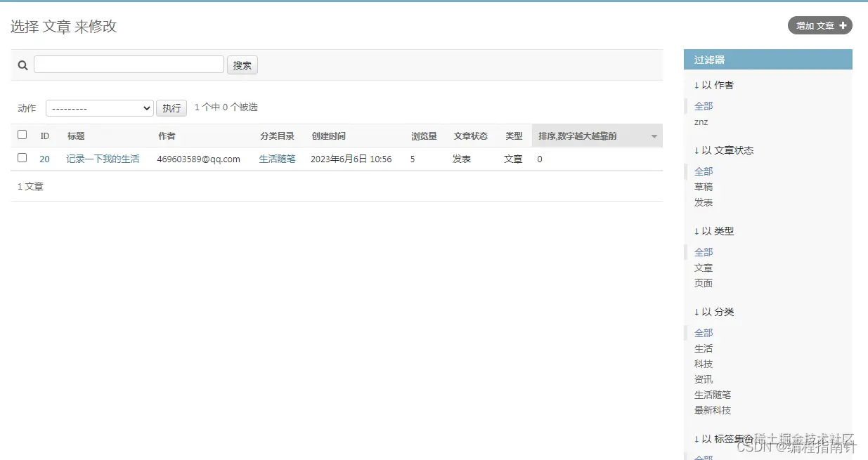
Task: Filter by category 科技
Action: (x=704, y=364)
